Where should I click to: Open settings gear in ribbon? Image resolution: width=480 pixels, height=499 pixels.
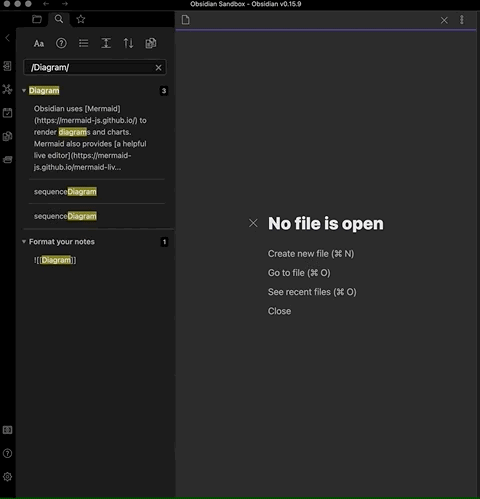[7, 477]
